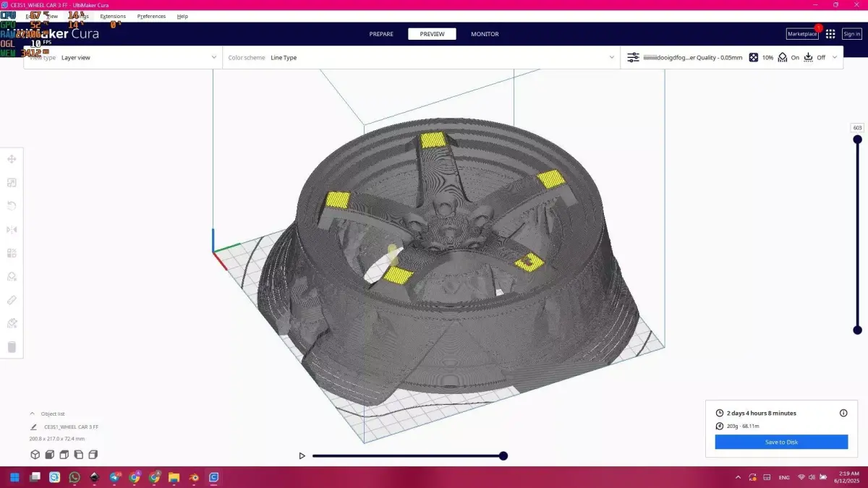Switch to the left side view cube

pos(78,455)
